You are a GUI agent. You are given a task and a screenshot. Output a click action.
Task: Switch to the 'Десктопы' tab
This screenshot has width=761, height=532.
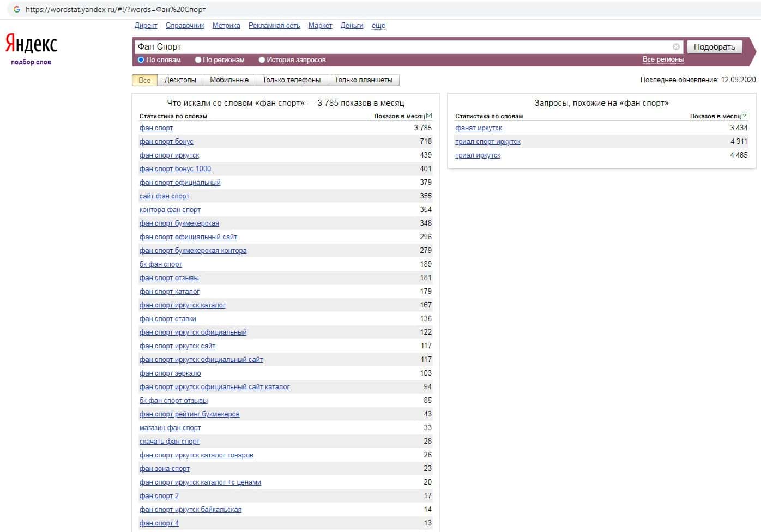pos(180,80)
